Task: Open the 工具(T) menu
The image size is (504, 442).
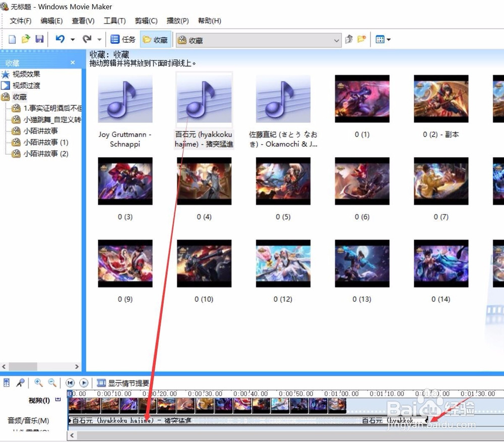Action: click(x=114, y=21)
